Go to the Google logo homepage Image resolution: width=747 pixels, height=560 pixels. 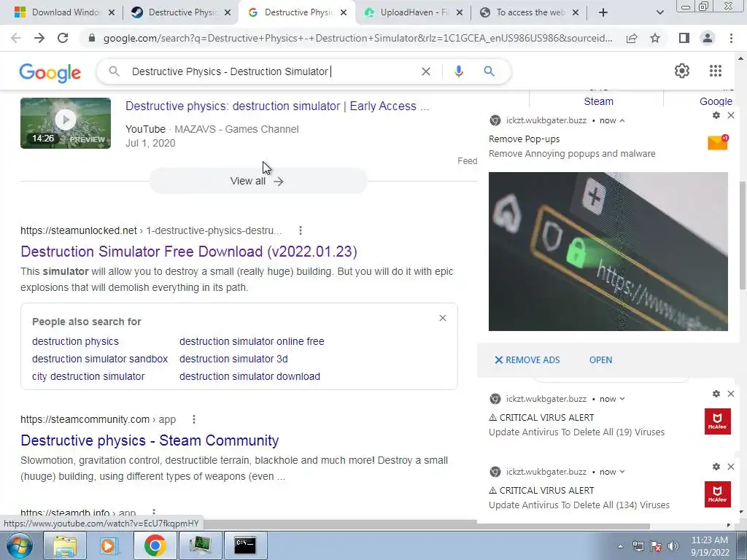pyautogui.click(x=50, y=73)
